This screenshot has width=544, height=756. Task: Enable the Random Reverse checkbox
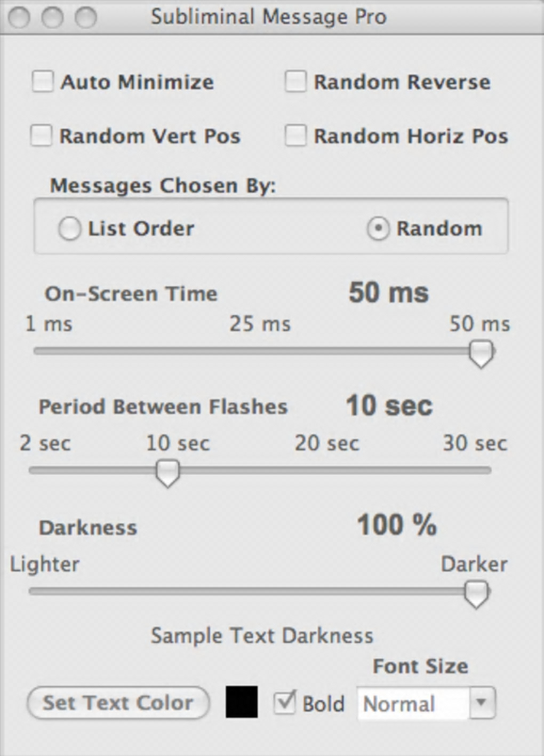click(x=295, y=82)
